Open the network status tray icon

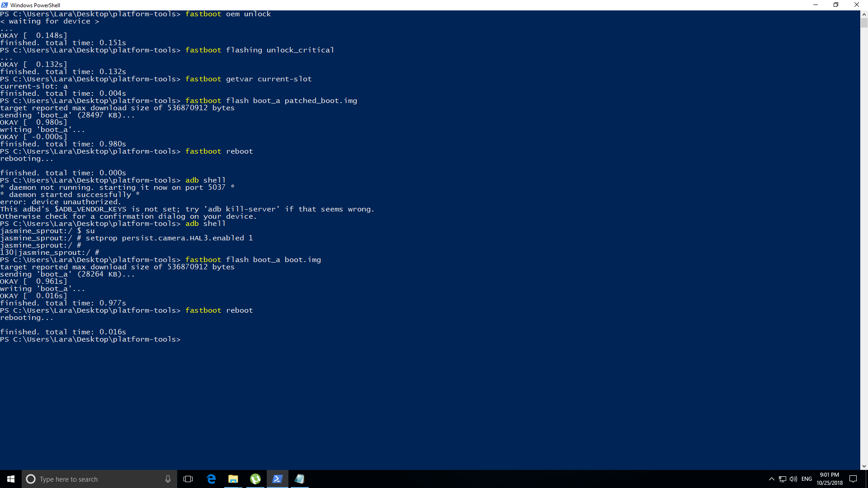tap(783, 479)
